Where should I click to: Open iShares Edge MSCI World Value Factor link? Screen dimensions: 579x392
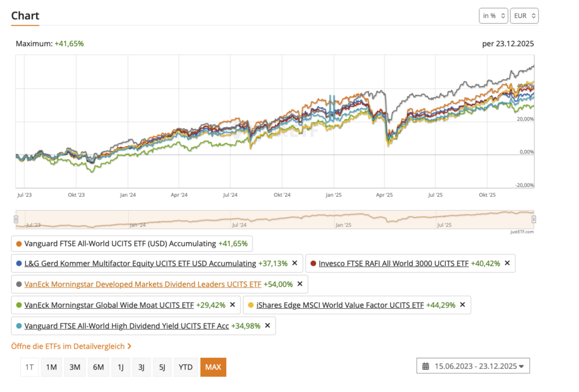(340, 305)
